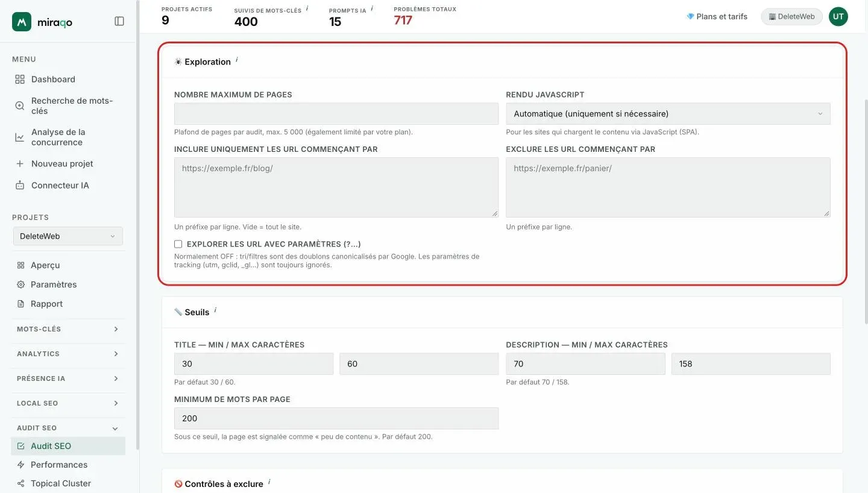
Task: Collapse the sidebar with the panel icon
Action: 119,21
